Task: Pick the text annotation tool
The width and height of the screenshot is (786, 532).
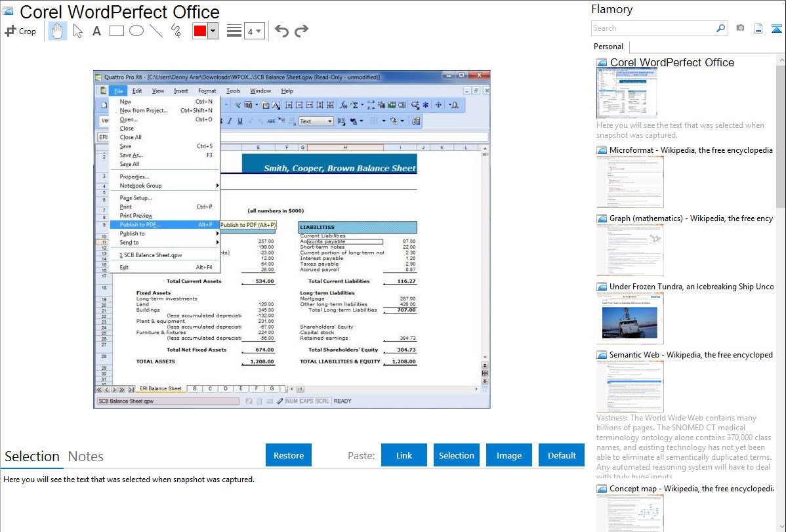Action: click(96, 31)
